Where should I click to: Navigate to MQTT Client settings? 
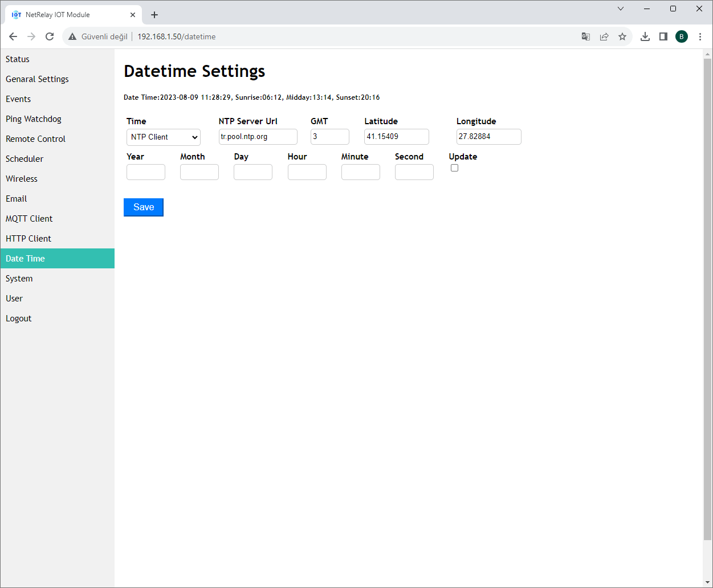29,218
